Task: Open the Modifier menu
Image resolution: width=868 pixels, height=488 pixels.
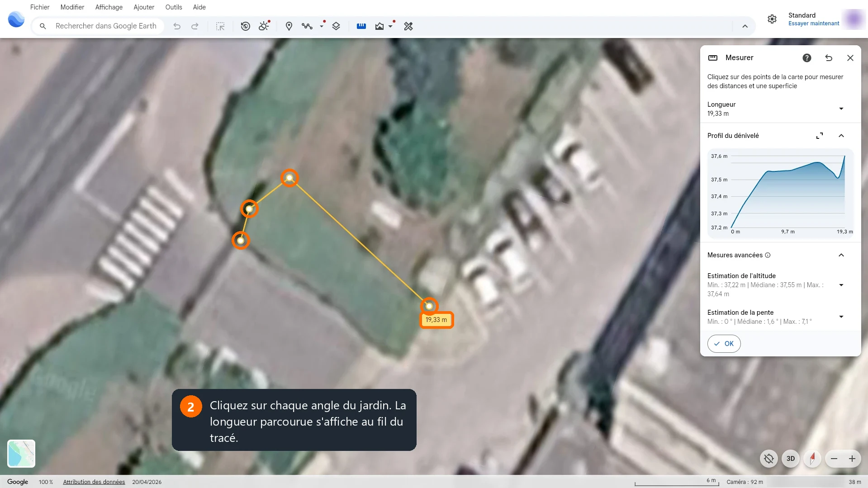Action: point(72,7)
